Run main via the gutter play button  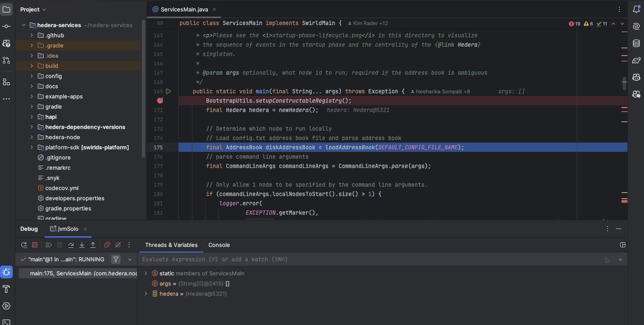coord(168,91)
